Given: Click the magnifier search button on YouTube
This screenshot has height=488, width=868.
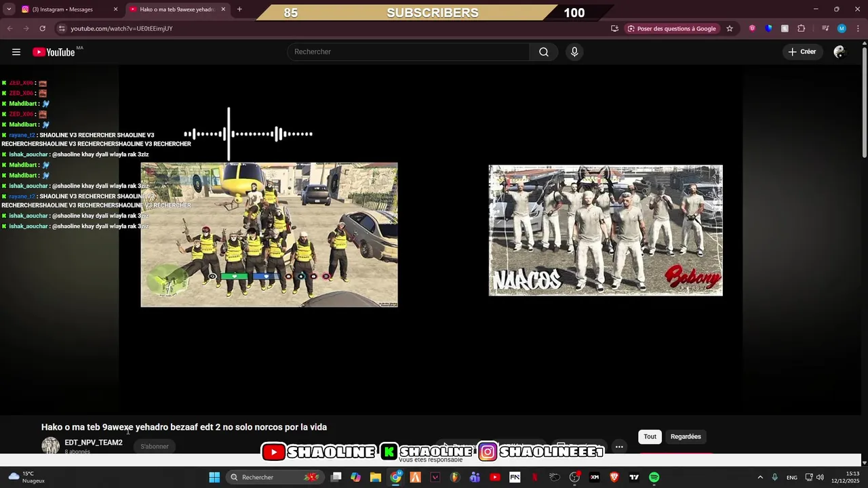Looking at the screenshot, I should coord(544,52).
